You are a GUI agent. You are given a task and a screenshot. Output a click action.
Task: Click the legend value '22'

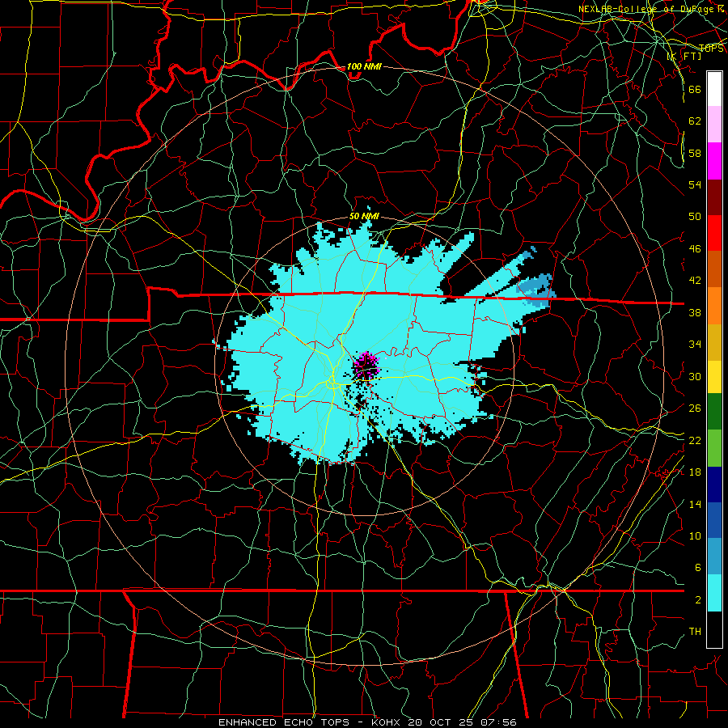coord(695,440)
